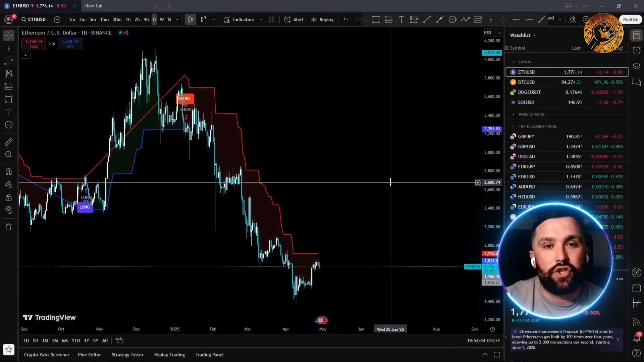Undo the last chart action
The height and width of the screenshot is (362, 644).
coord(346,19)
